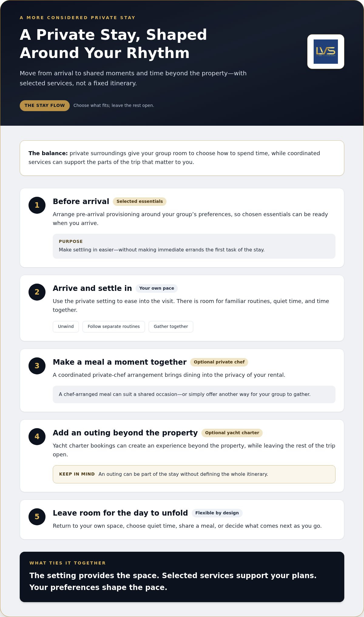The height and width of the screenshot is (617, 364).
Task: Click the Flexible by design badge
Action: (217, 513)
